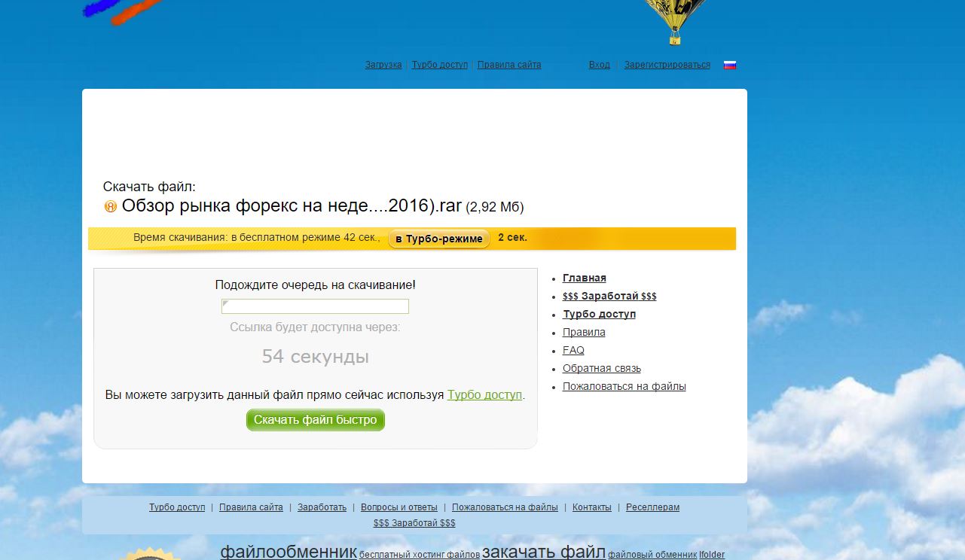Click the '54 секунды' countdown text
Screen dimensions: 965x560
point(316,356)
